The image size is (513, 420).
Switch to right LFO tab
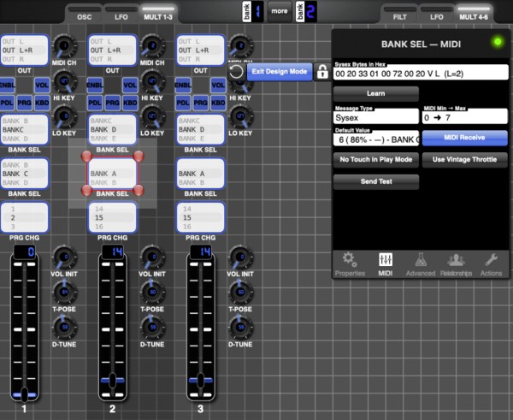pos(436,14)
